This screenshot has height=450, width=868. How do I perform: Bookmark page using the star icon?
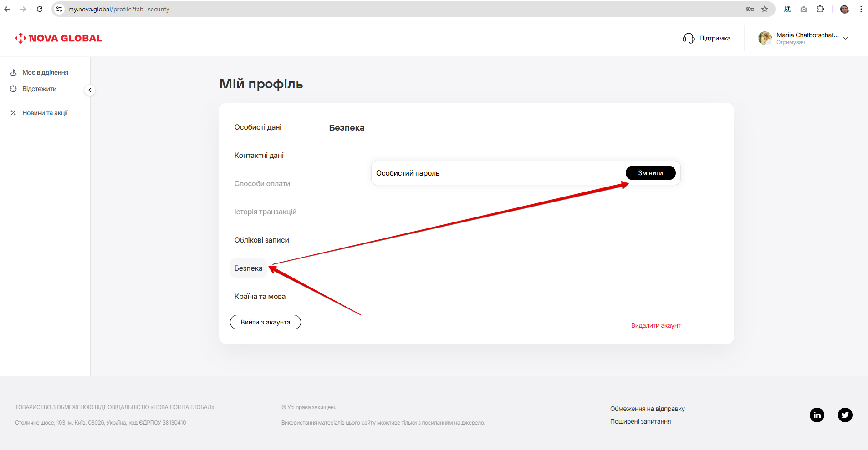(765, 9)
